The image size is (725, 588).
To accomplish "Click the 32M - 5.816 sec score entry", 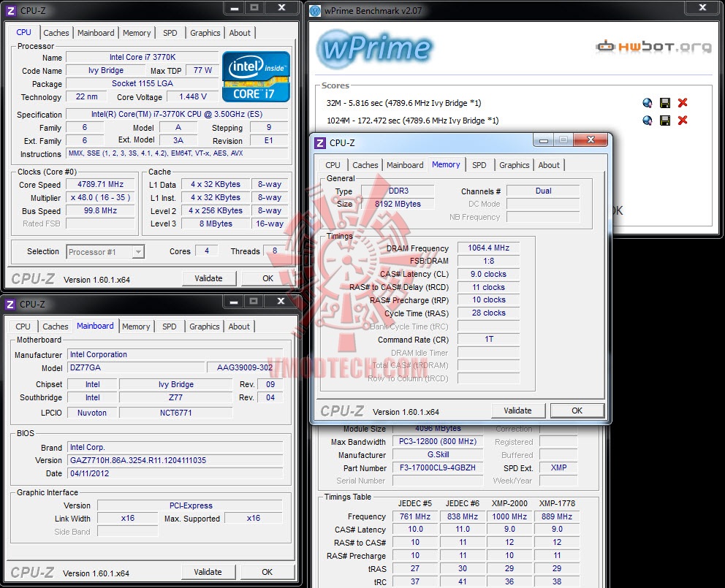I will 403,103.
